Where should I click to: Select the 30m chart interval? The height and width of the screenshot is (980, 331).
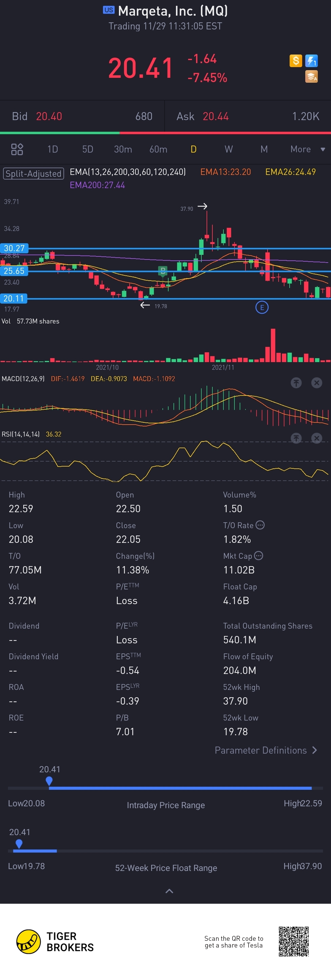tap(123, 149)
